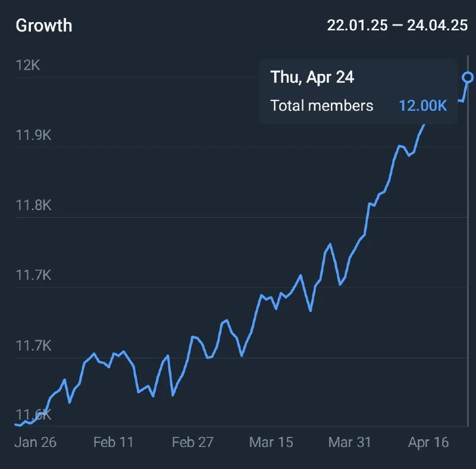Click the 12K y-axis label
Screen dimensions: 476x469
pos(27,65)
